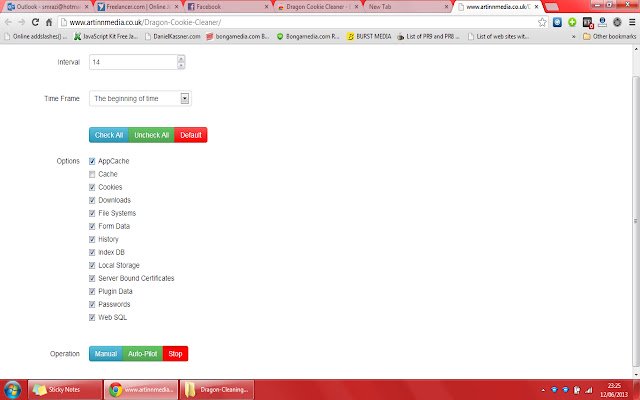Open Sticky Notes from the taskbar
640x400 pixels.
tap(65, 389)
